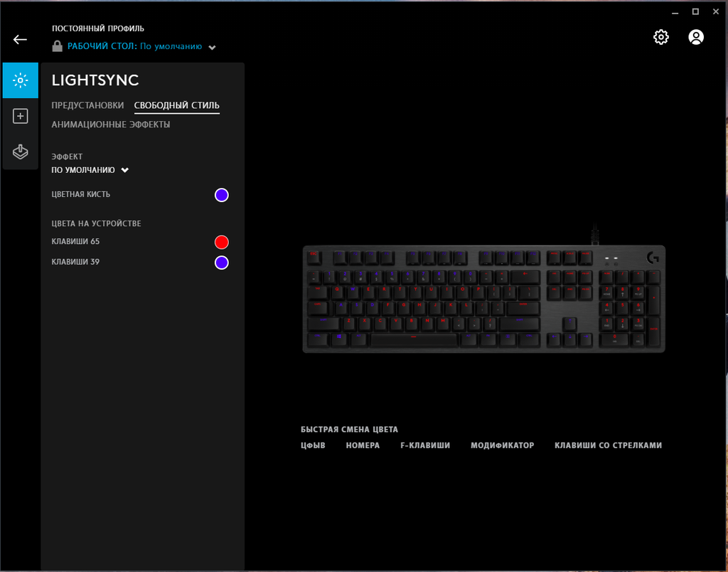Image resolution: width=728 pixels, height=572 pixels.
Task: Paint the F1 key on keyboard
Action: tap(341, 258)
